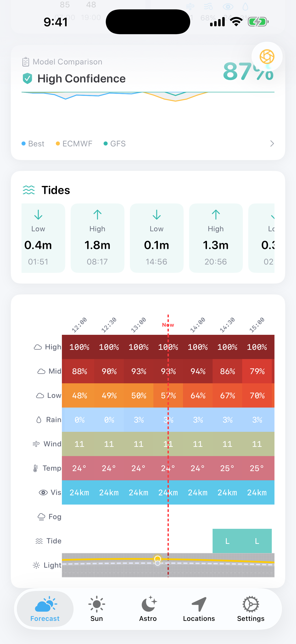This screenshot has height=644, width=296.
Task: Tap the Tides wave icon
Action: coord(29,190)
